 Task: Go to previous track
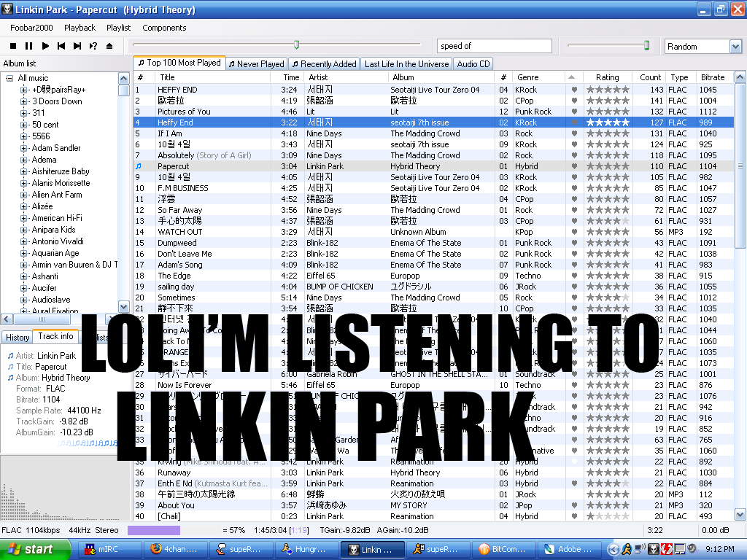pyautogui.click(x=61, y=46)
